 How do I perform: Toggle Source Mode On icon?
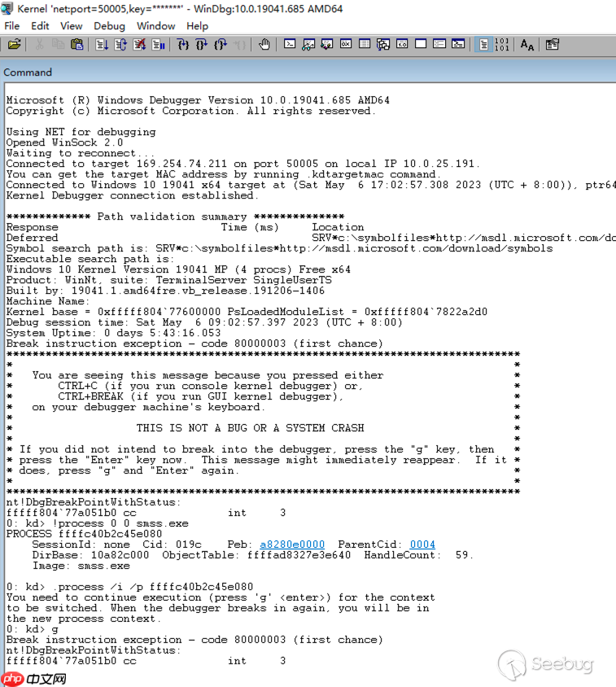pyautogui.click(x=483, y=44)
